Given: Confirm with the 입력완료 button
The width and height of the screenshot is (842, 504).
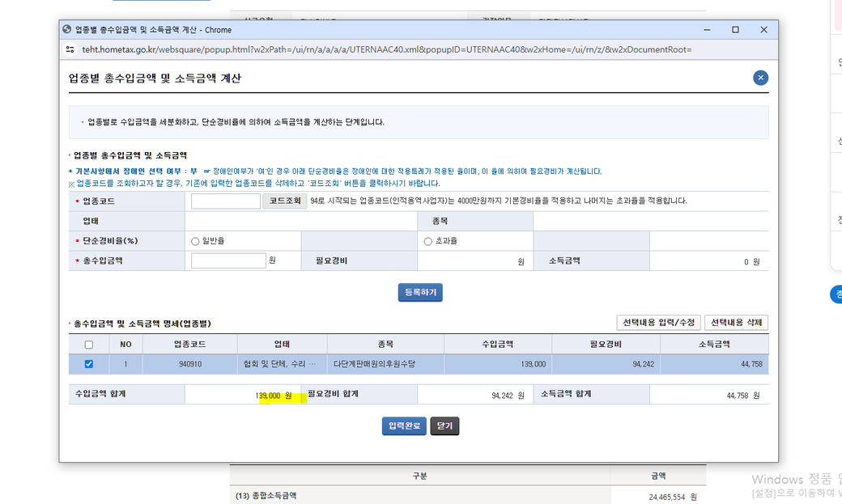Looking at the screenshot, I should [x=404, y=426].
